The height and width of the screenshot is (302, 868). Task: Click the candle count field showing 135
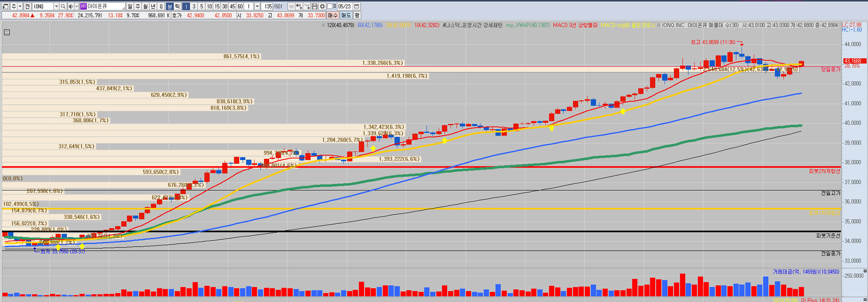267,6
